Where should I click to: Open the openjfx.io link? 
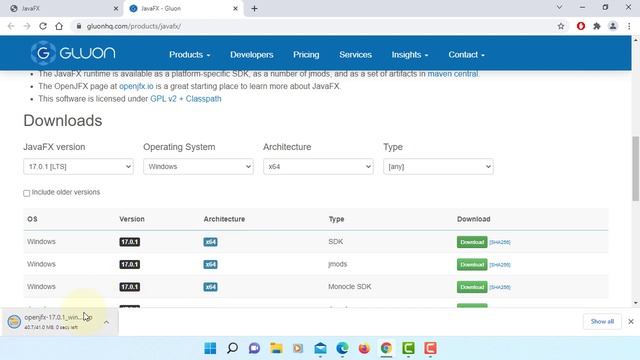[x=136, y=86]
